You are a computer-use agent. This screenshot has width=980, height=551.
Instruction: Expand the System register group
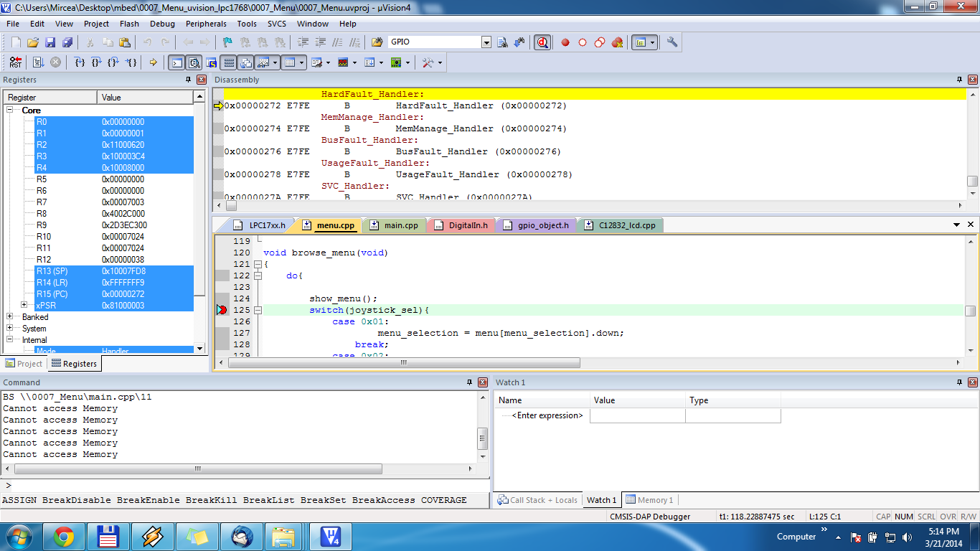pos(10,329)
